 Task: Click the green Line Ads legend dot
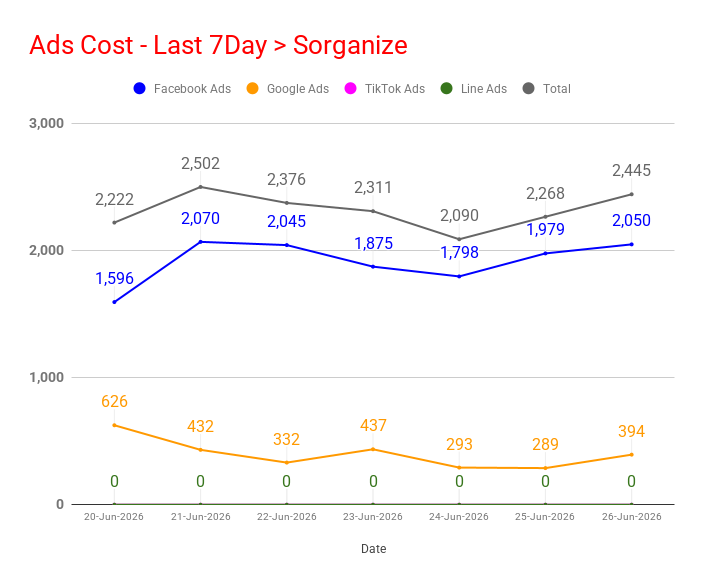click(x=446, y=88)
